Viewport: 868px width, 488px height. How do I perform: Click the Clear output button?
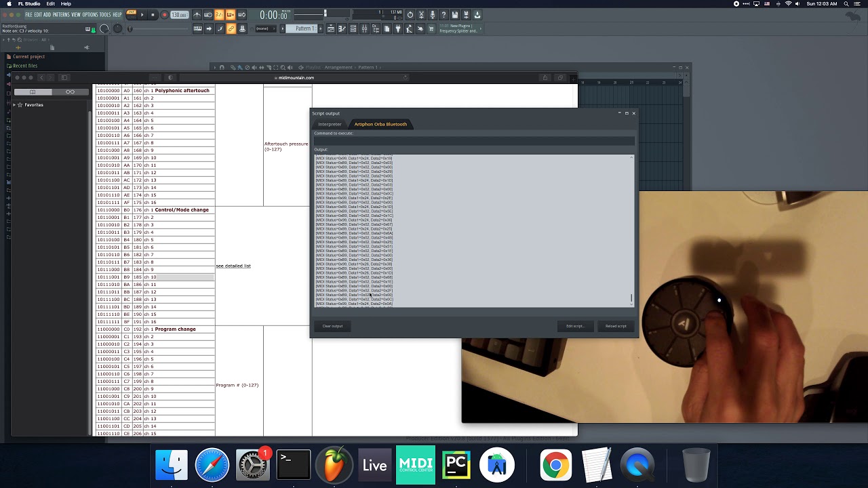332,326
